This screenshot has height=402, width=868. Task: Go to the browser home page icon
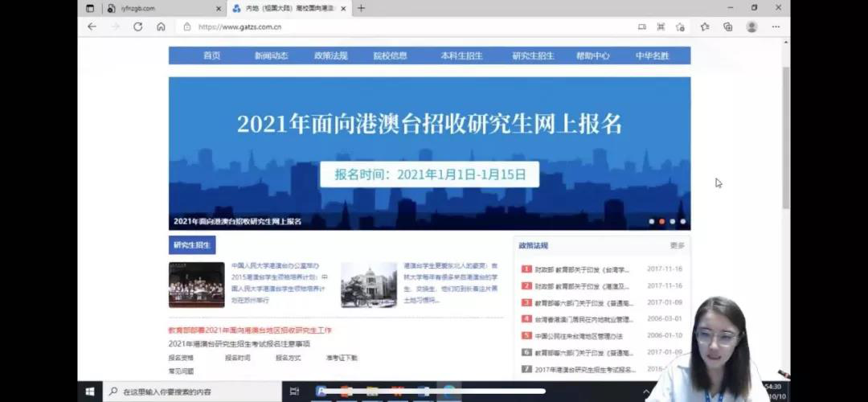click(161, 27)
